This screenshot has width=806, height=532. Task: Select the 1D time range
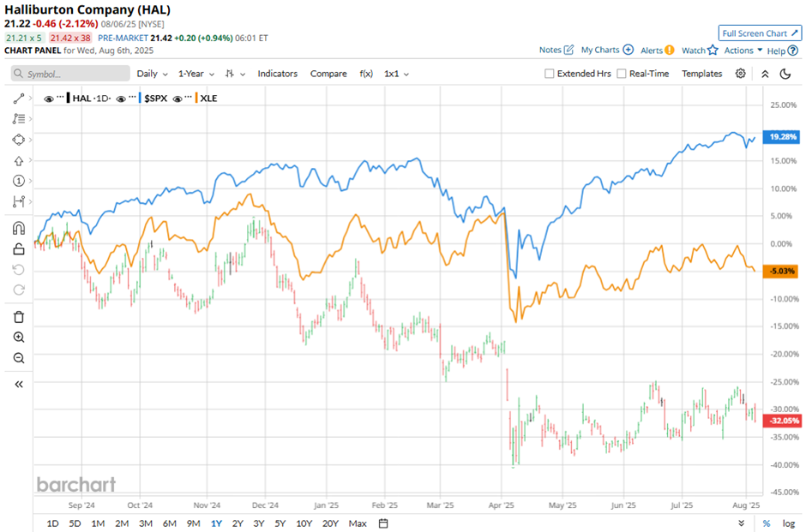click(52, 523)
